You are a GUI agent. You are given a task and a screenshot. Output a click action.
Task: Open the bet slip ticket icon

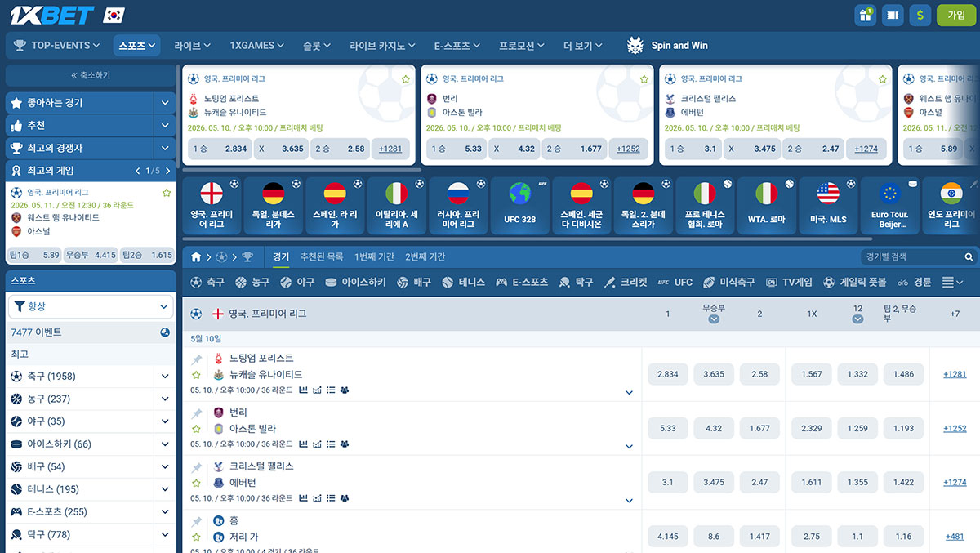[893, 15]
